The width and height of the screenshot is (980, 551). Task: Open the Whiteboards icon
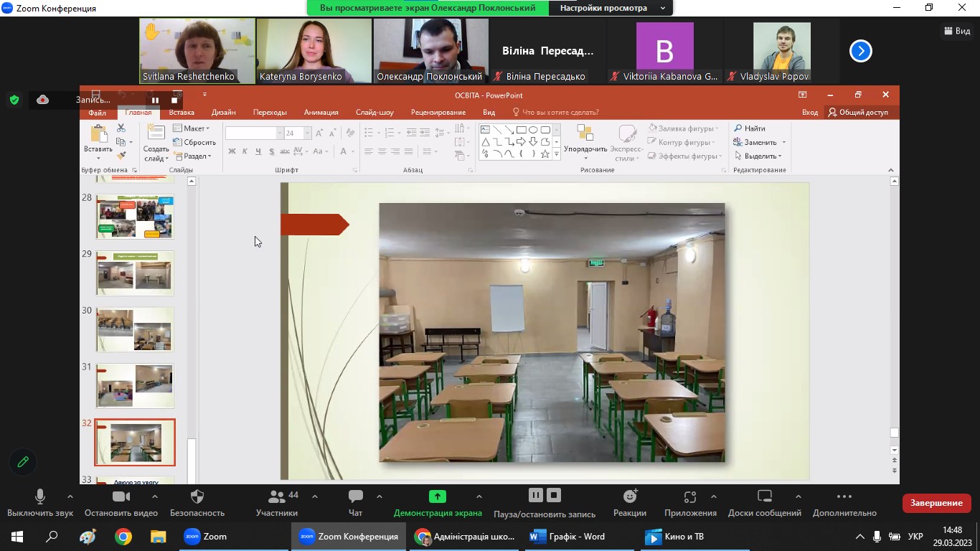(764, 496)
